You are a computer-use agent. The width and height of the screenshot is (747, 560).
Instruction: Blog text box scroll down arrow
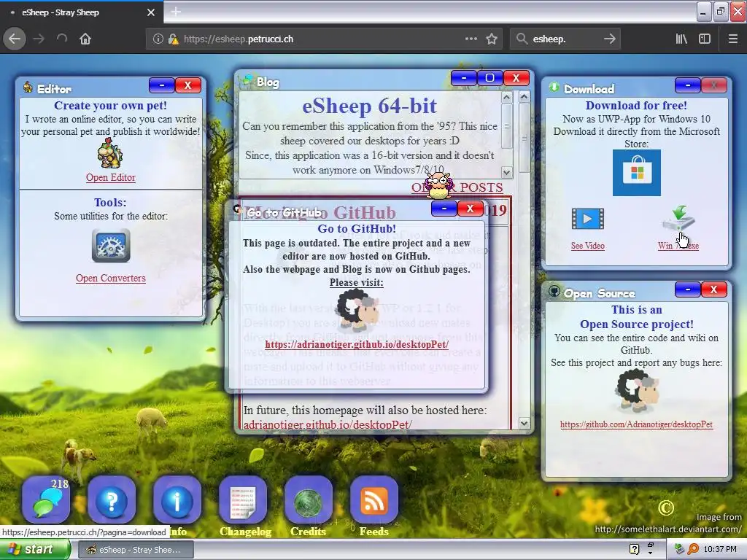(x=506, y=172)
